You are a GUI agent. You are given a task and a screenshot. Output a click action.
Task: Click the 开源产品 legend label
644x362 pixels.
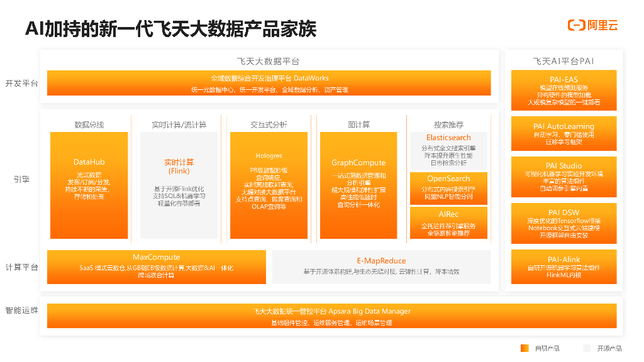click(609, 348)
